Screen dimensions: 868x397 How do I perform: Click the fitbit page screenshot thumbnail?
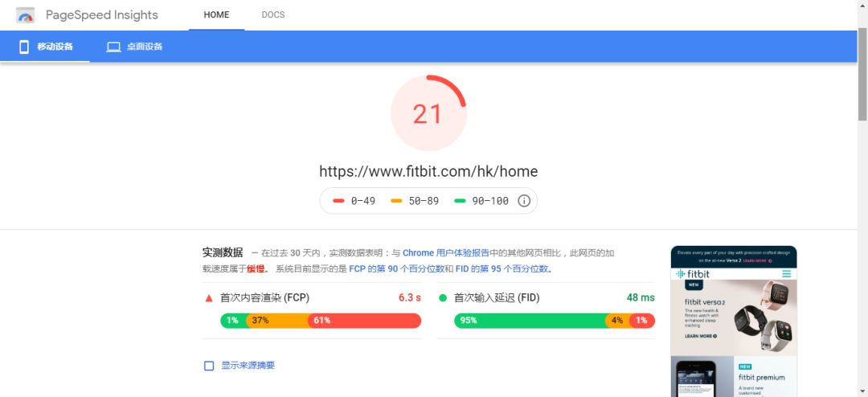[x=734, y=321]
